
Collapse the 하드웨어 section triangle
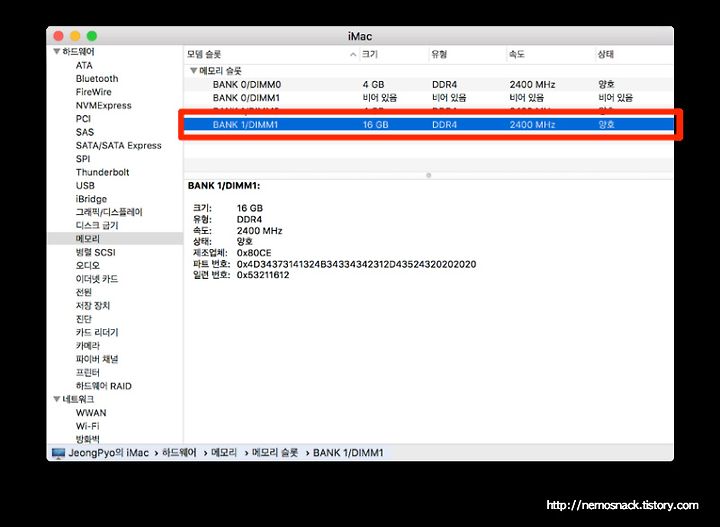coord(57,51)
